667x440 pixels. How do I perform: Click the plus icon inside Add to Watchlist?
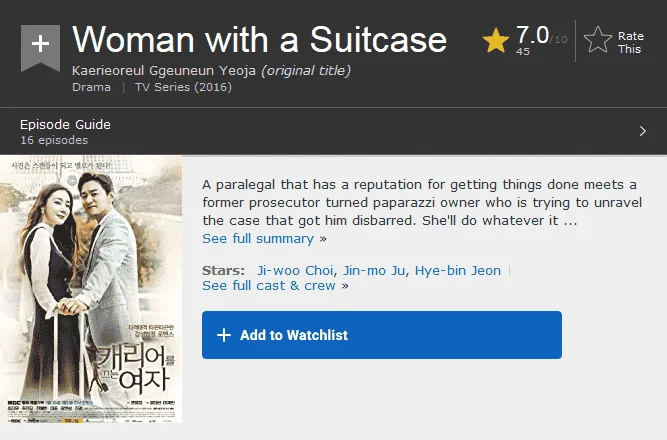point(224,335)
